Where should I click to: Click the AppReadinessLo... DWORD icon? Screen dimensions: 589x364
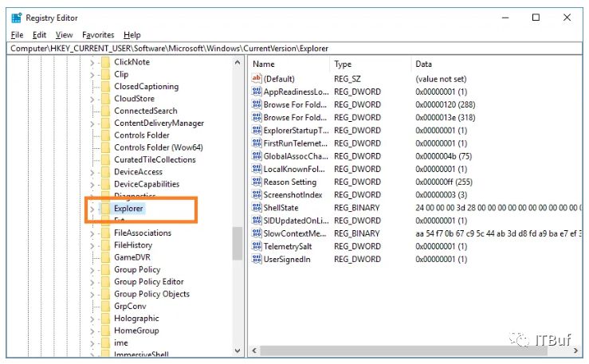[257, 92]
